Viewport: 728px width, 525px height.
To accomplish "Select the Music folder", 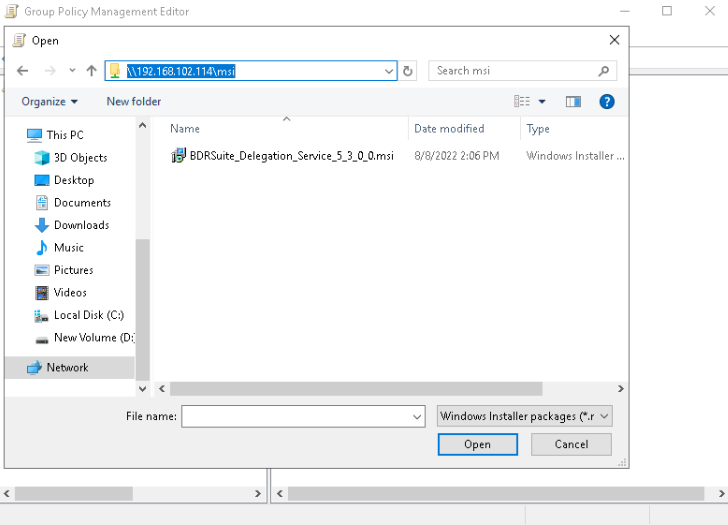I will point(68,247).
